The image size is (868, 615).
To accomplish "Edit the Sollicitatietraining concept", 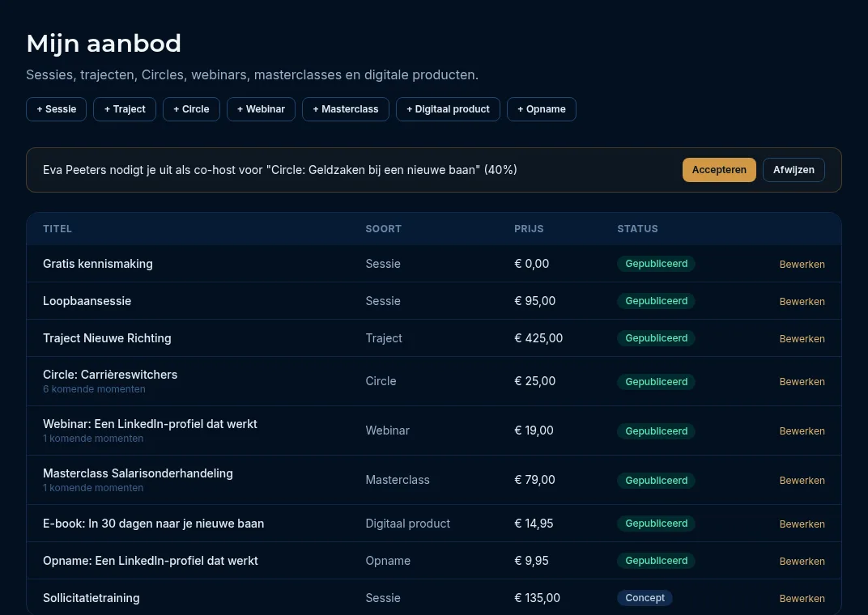I will click(x=802, y=598).
